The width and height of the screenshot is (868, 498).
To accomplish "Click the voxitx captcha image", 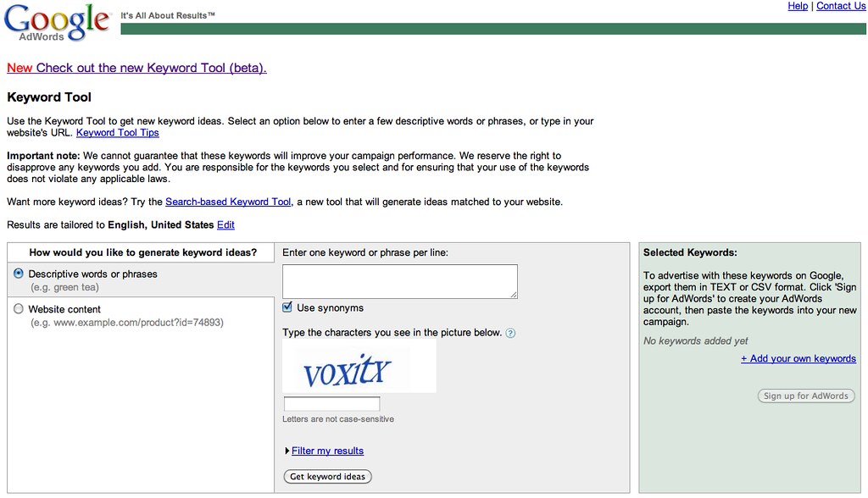I will click(x=359, y=367).
